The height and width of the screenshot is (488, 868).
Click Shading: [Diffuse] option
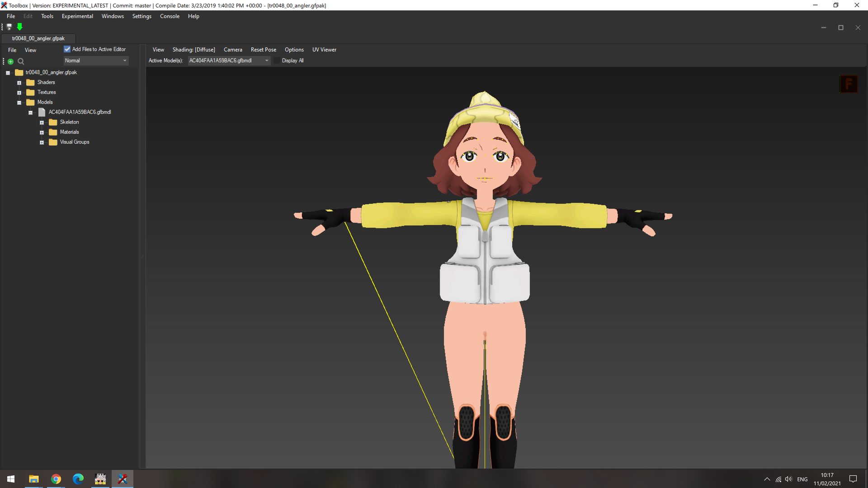click(193, 50)
